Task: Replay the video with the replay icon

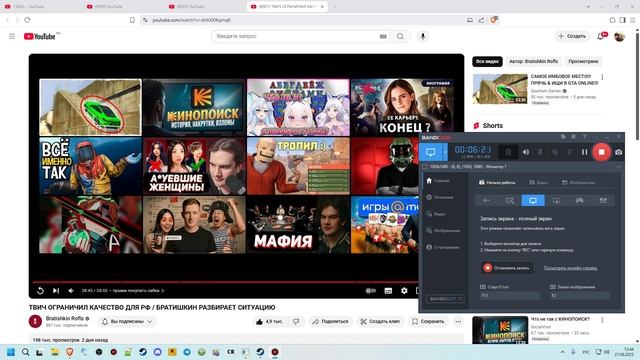Action: click(40, 291)
